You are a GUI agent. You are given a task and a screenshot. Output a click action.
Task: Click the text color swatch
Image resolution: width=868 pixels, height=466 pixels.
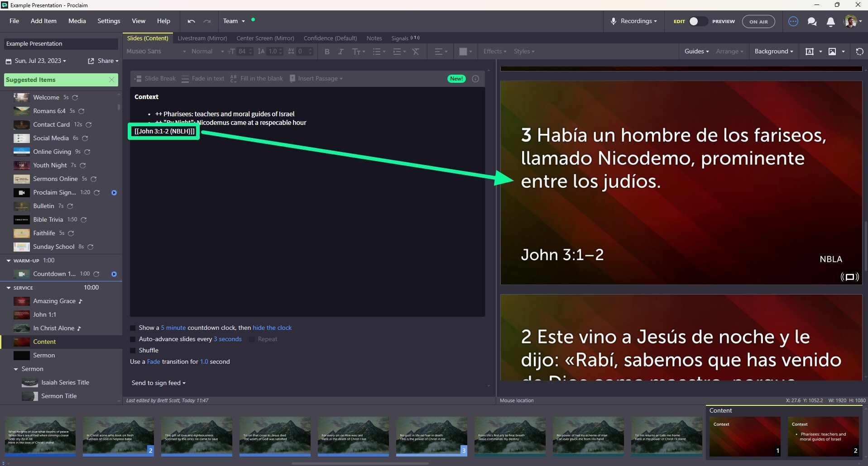tap(463, 52)
